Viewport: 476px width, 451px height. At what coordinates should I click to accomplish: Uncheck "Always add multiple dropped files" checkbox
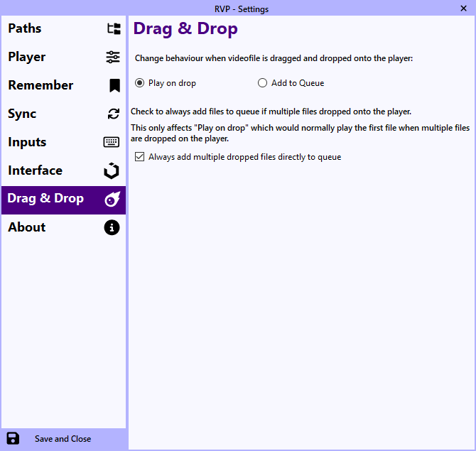[139, 157]
